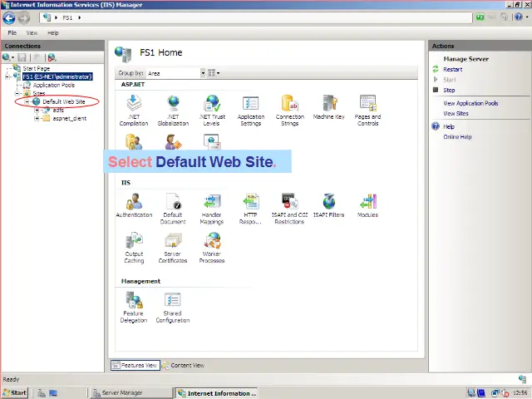Open Pages and Controls feature

click(x=367, y=111)
